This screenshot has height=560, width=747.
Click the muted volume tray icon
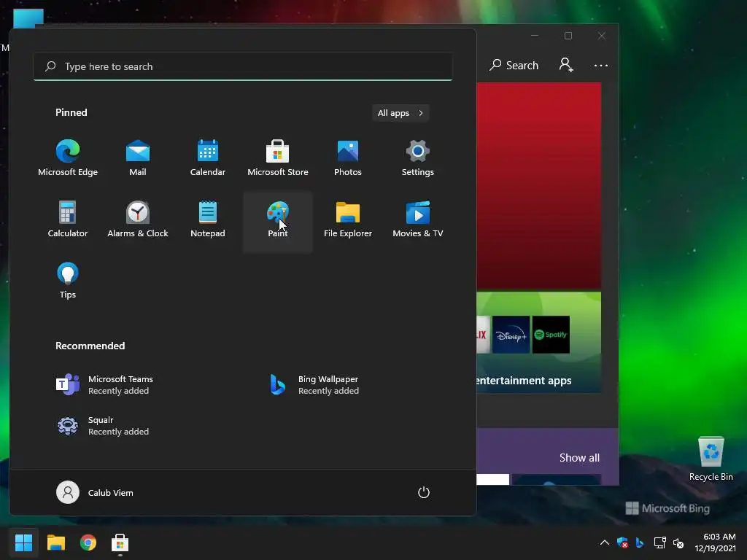pos(678,542)
